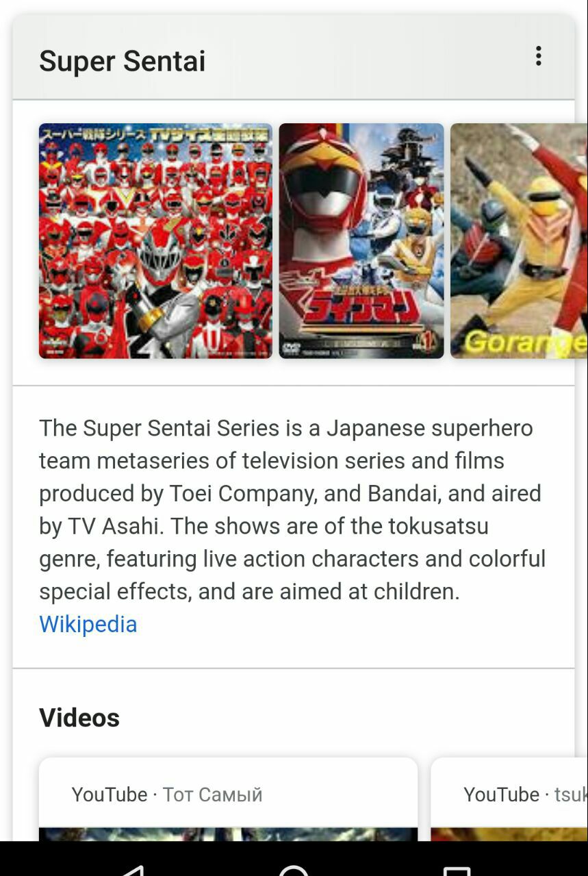Tap the YouTube label on first video card
This screenshot has width=588, height=876.
point(110,794)
